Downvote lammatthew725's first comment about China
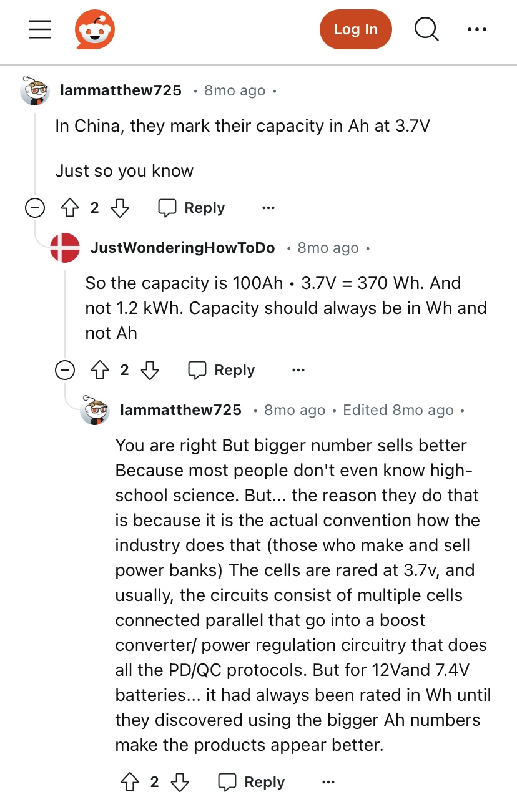 coord(119,208)
